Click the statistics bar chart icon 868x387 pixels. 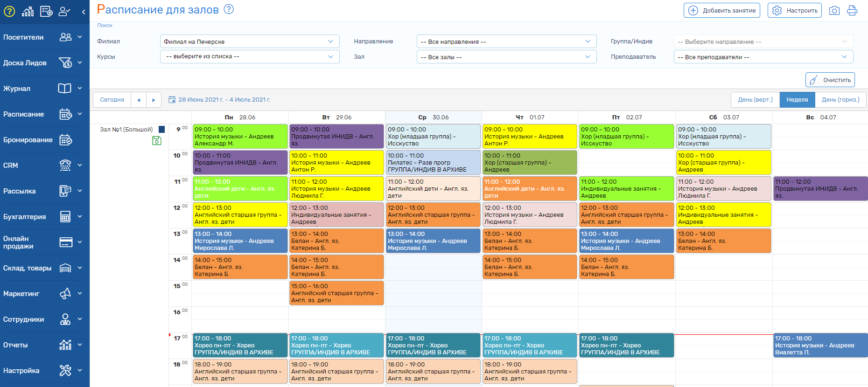28,11
